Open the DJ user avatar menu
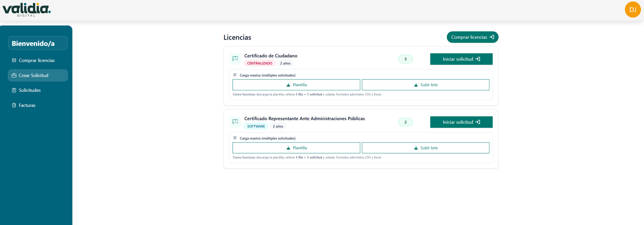The width and height of the screenshot is (644, 225). 632,10
